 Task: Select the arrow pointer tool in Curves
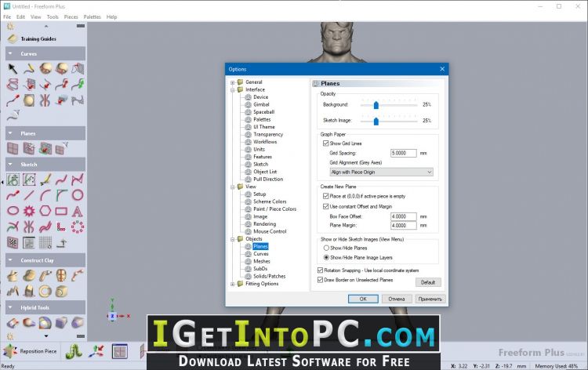coord(13,69)
